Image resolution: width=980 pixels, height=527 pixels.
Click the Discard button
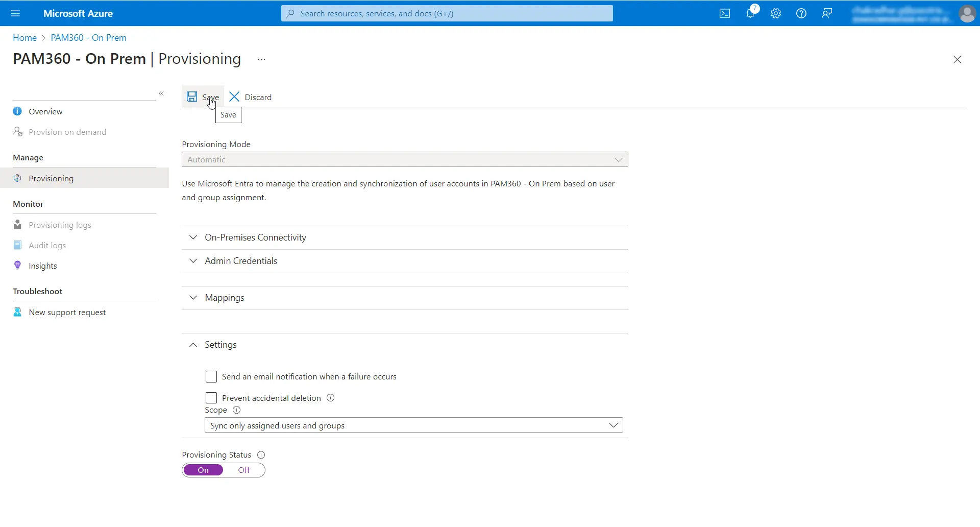click(x=250, y=97)
